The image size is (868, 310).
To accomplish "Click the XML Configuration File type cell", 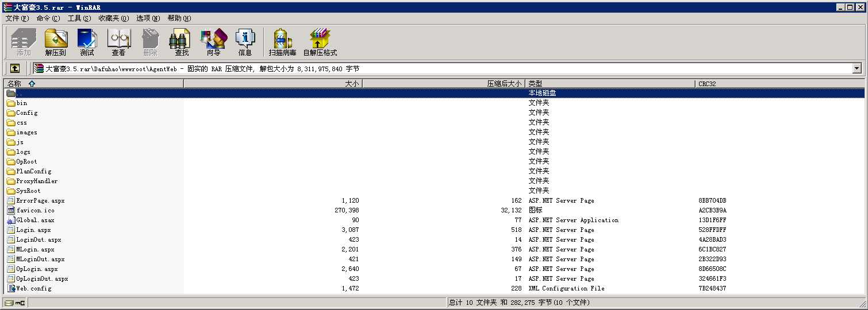I will (x=566, y=289).
